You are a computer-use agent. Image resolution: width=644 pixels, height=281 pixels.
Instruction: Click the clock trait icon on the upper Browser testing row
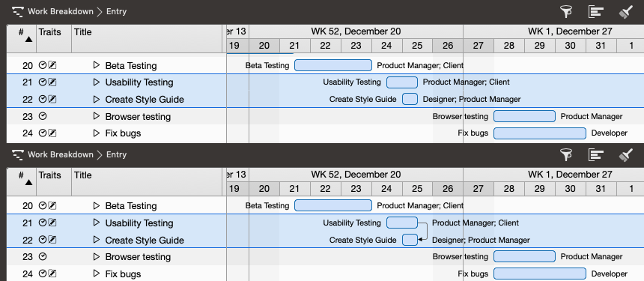(42, 116)
